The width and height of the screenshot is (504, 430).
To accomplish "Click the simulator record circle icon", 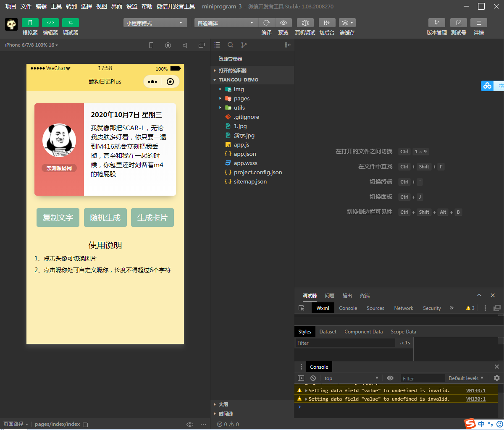I will tap(168, 45).
